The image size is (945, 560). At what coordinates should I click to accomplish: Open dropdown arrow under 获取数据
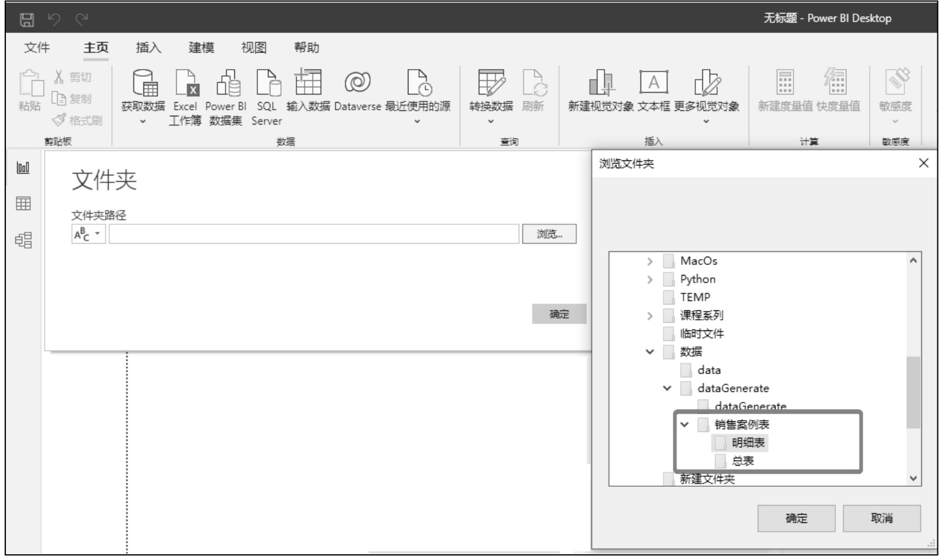pyautogui.click(x=143, y=122)
